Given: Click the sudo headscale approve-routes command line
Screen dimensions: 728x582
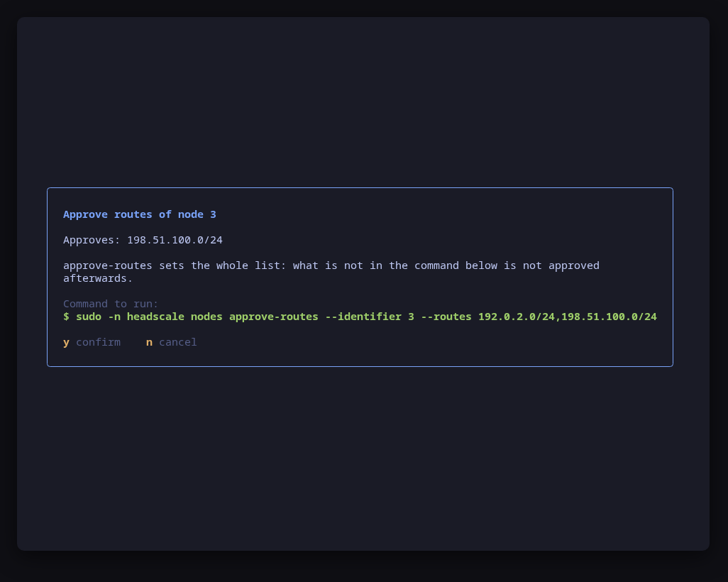Looking at the screenshot, I should [360, 317].
